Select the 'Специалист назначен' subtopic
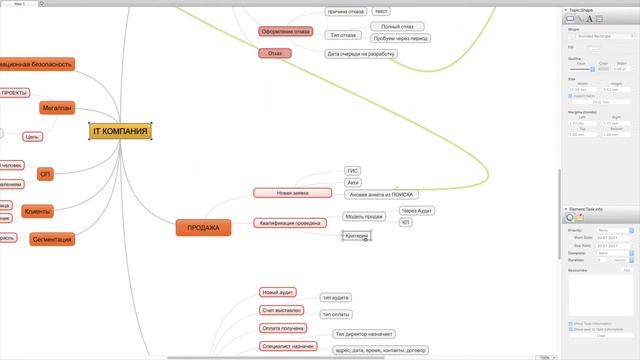This screenshot has height=360, width=640. pyautogui.click(x=288, y=346)
